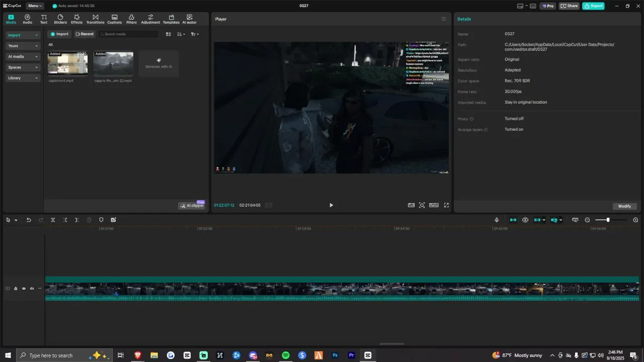Open the track more options menu

[40, 289]
